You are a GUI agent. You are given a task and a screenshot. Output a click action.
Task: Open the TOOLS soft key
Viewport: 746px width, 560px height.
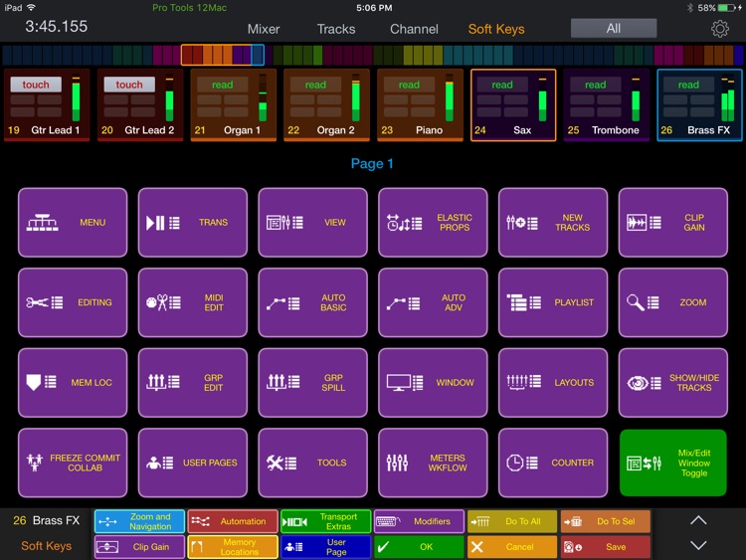[312, 463]
